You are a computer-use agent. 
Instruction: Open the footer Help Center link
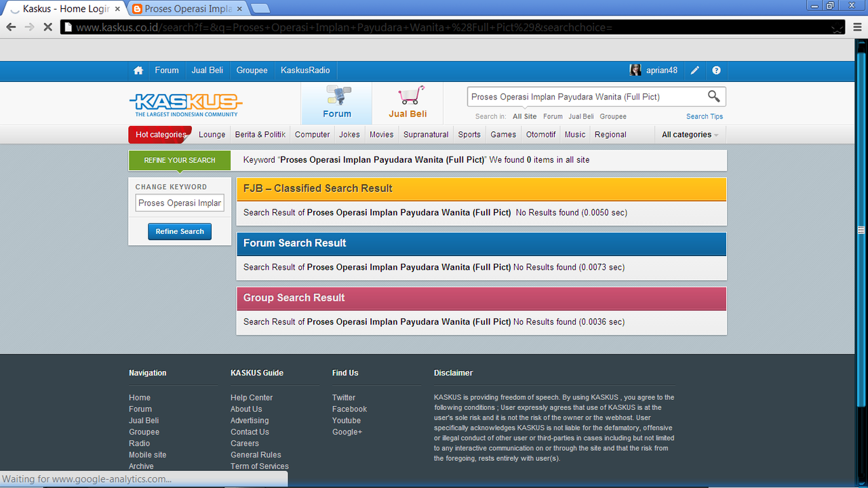point(252,398)
